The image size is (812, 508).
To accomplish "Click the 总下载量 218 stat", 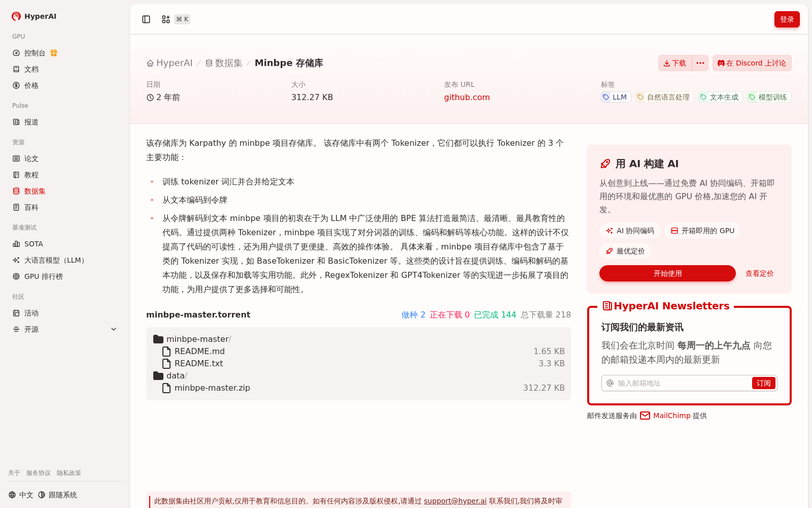I will (546, 314).
